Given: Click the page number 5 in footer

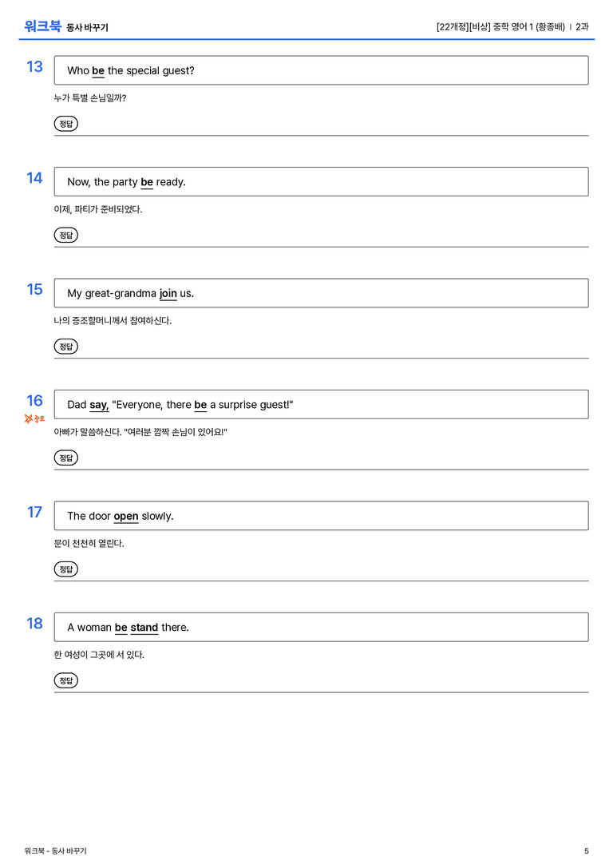Looking at the screenshot, I should pyautogui.click(x=587, y=851).
